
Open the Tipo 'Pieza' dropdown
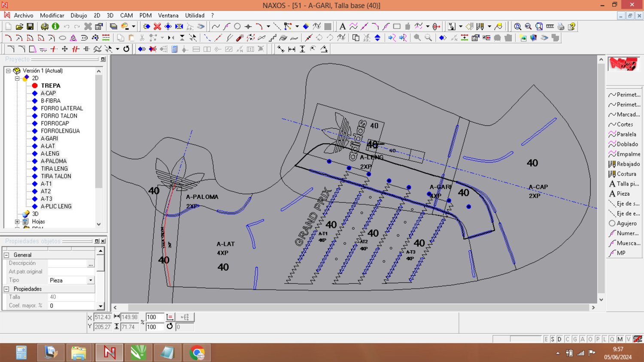[91, 280]
